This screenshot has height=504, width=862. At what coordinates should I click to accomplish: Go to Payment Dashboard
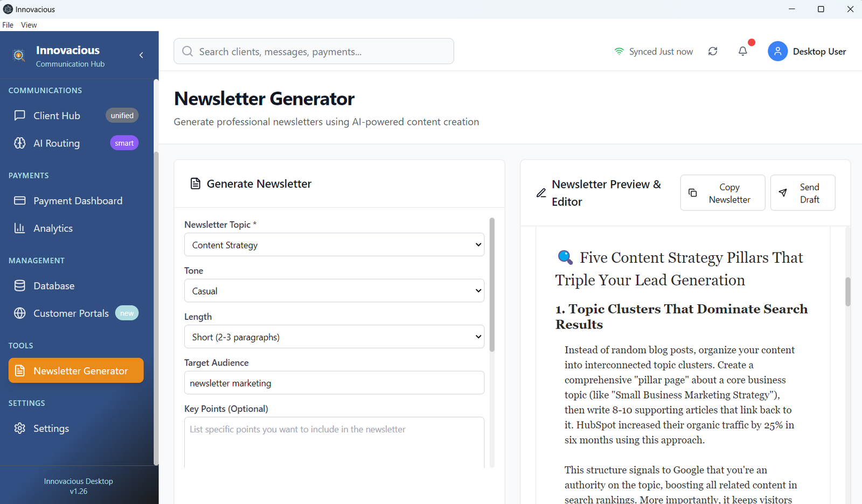click(78, 201)
